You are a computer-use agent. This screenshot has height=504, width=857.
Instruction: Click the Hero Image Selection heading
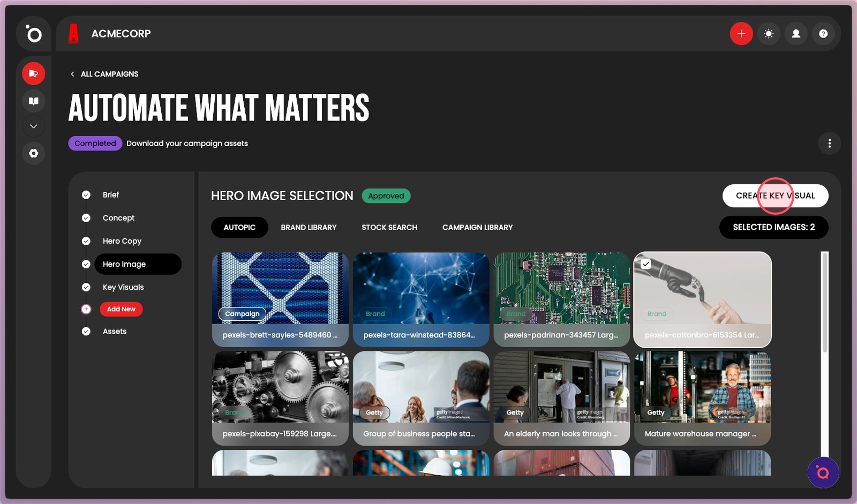(282, 196)
